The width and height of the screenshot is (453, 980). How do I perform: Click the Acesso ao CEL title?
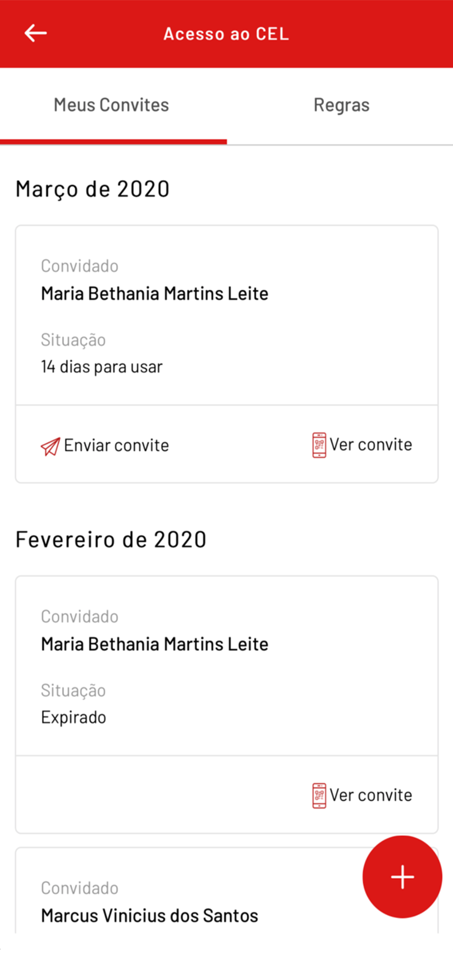(x=226, y=34)
